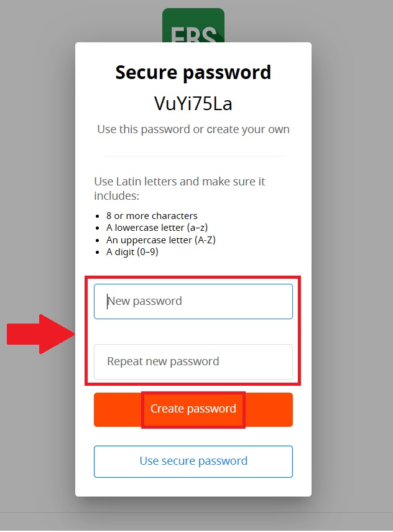Click the generated password VuYi75La

pyautogui.click(x=193, y=104)
